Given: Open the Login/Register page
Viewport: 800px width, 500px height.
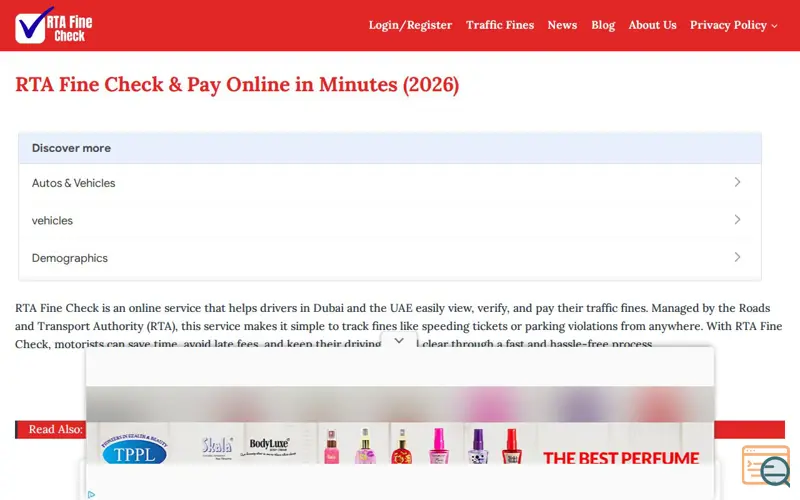Looking at the screenshot, I should click(x=410, y=25).
